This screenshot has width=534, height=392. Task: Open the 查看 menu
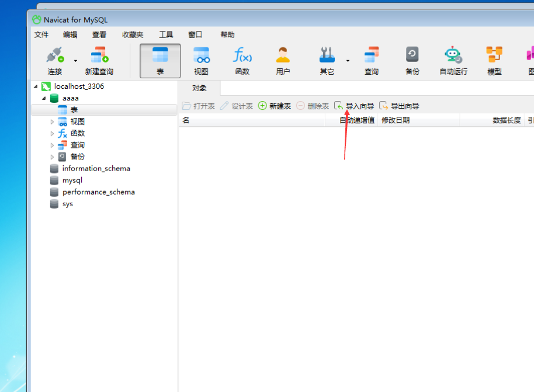(x=99, y=34)
